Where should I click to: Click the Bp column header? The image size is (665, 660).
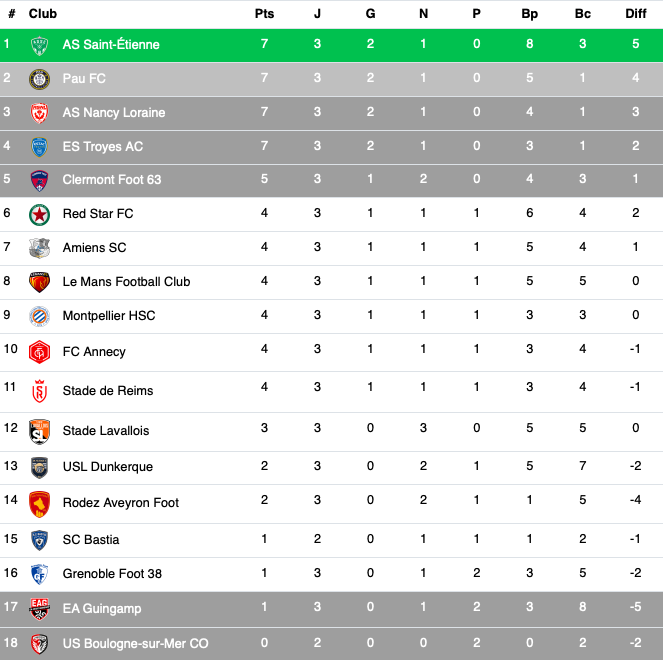pyautogui.click(x=529, y=14)
